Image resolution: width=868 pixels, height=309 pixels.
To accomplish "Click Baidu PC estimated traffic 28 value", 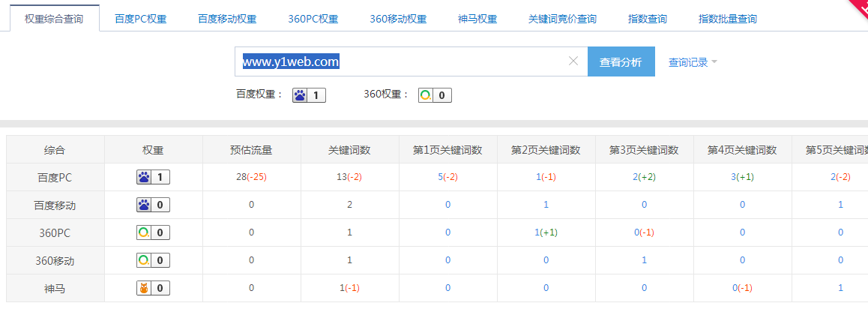I will [241, 177].
